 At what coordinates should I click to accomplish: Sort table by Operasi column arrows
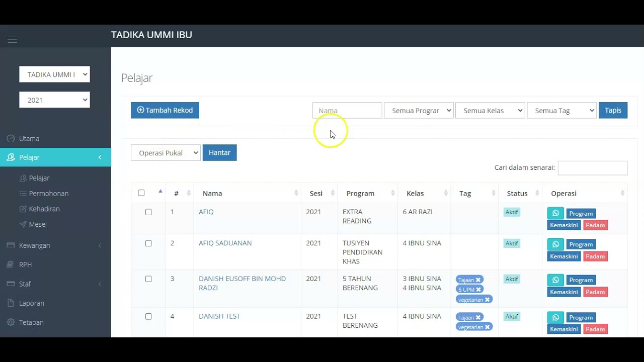[x=622, y=193]
